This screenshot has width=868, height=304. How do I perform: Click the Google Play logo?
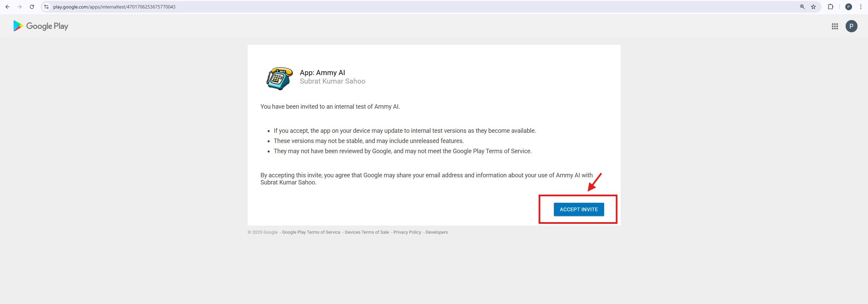(41, 26)
